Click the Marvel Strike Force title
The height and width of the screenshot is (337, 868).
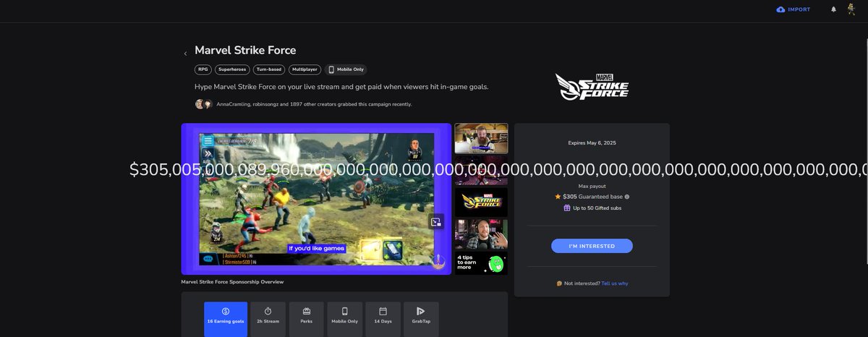[x=245, y=51]
